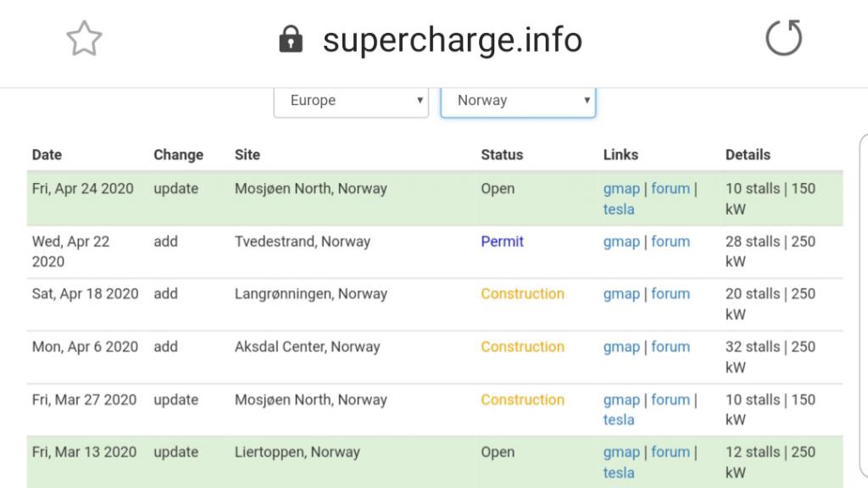Click the Date column header

click(47, 155)
